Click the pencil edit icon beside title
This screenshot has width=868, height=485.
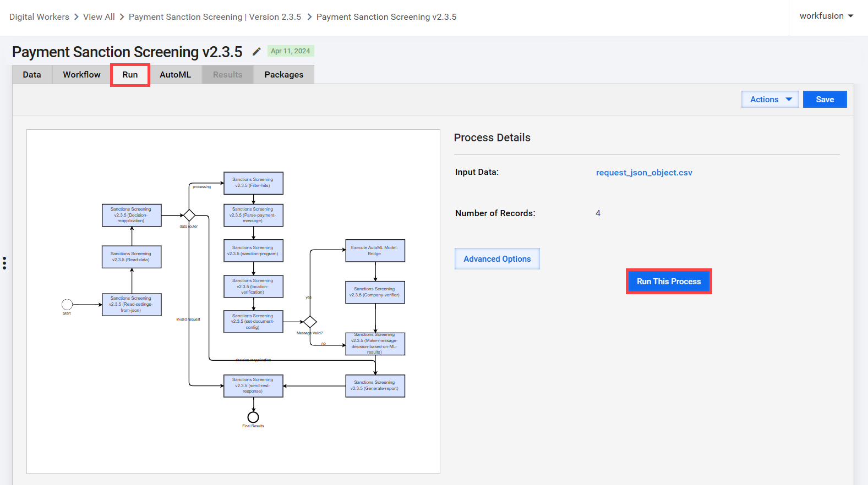[256, 52]
